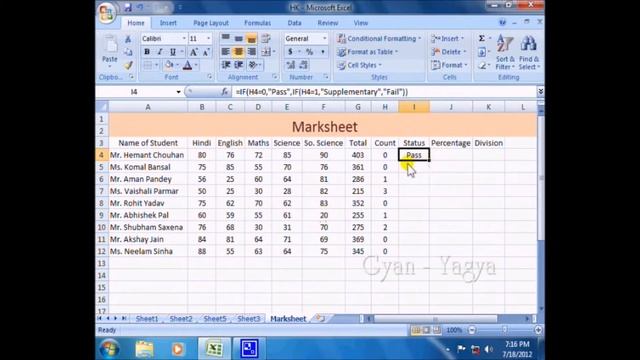Screen dimensions: 640x360
Task: Switch to the Page Layout tab
Action: pyautogui.click(x=211, y=23)
